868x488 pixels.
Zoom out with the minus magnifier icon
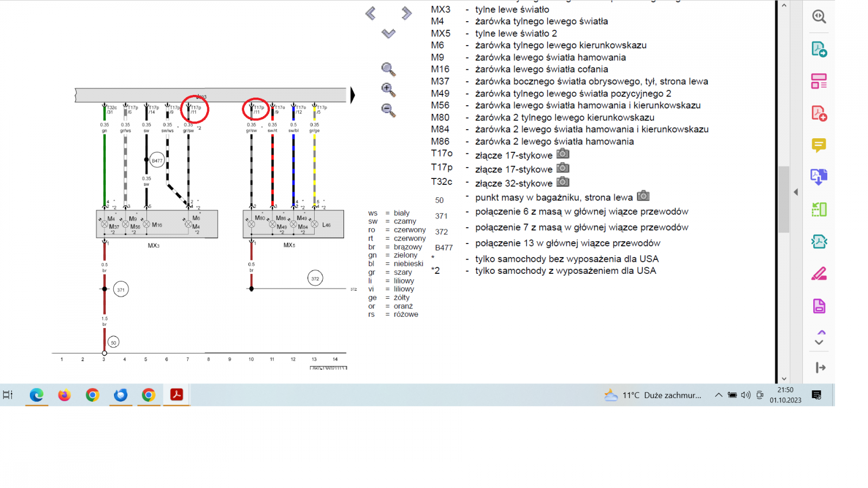click(388, 110)
